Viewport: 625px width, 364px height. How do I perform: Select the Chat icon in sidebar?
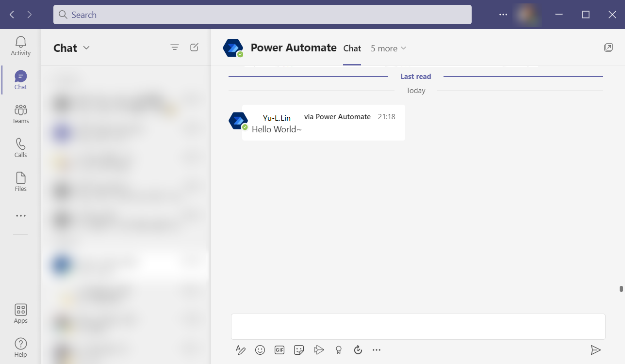pos(20,80)
